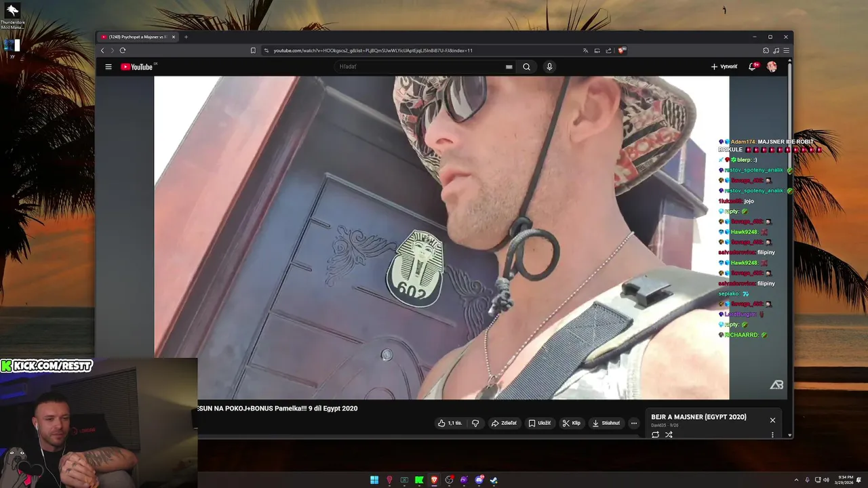The image size is (868, 488).
Task: Open the volume speaker tray icon
Action: [x=826, y=480]
